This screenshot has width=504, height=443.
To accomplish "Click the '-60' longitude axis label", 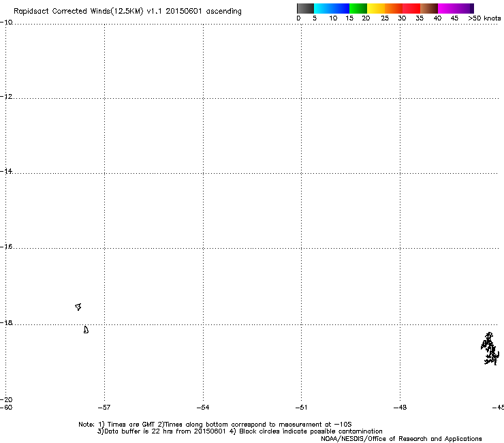I will [6, 408].
